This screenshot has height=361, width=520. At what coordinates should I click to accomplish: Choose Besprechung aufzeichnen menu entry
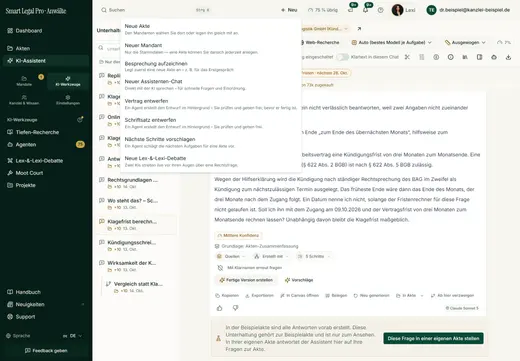point(211,66)
